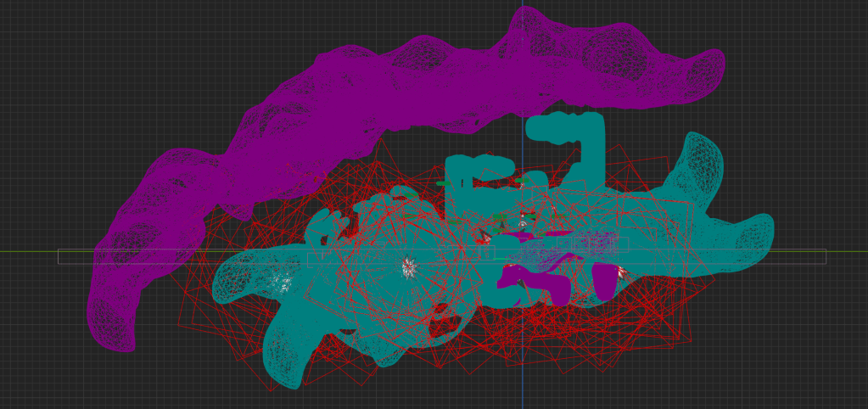Select the large purple wireframe arch mesh
The height and width of the screenshot is (409, 868).
point(382,93)
